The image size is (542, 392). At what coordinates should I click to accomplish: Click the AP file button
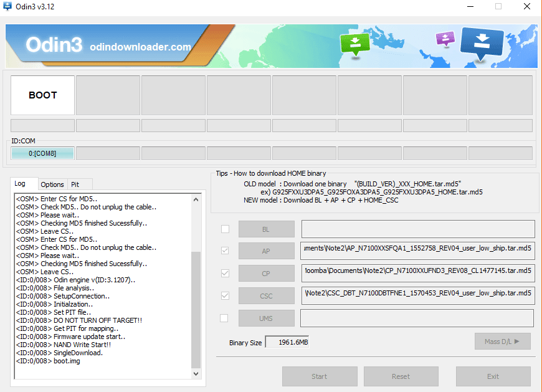(266, 251)
